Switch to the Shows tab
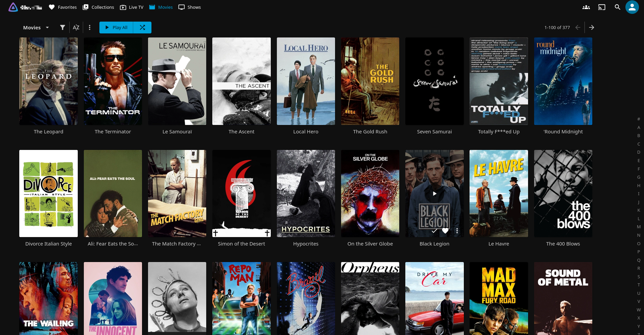Viewport: 644px width, 335px height. [x=190, y=7]
